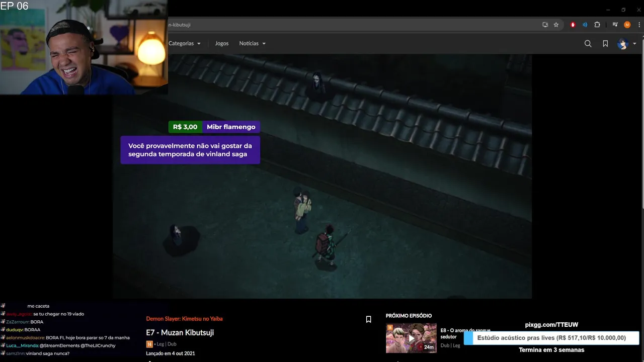Click the Termina em 3 semanas text
Viewport: 644px width, 362px height.
[551, 350]
